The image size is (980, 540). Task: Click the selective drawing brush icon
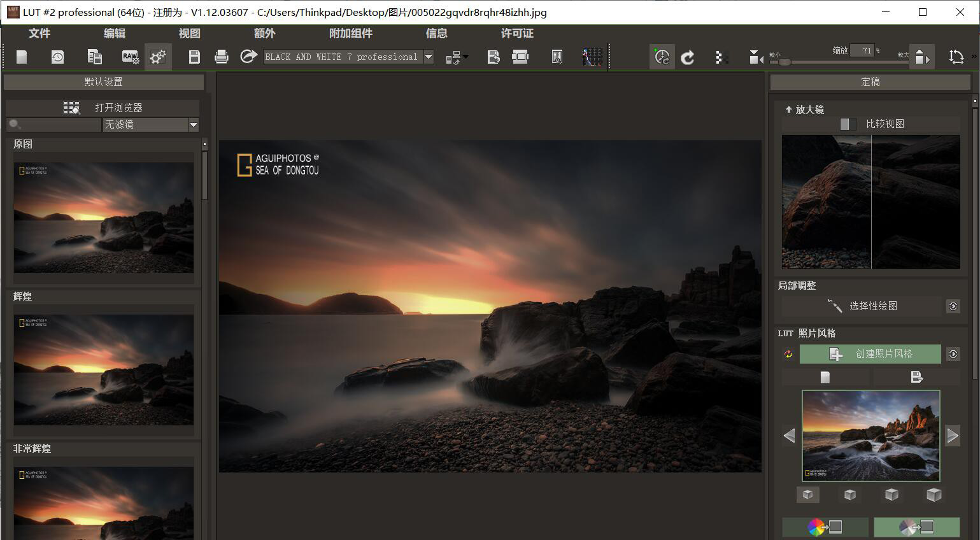coord(834,306)
